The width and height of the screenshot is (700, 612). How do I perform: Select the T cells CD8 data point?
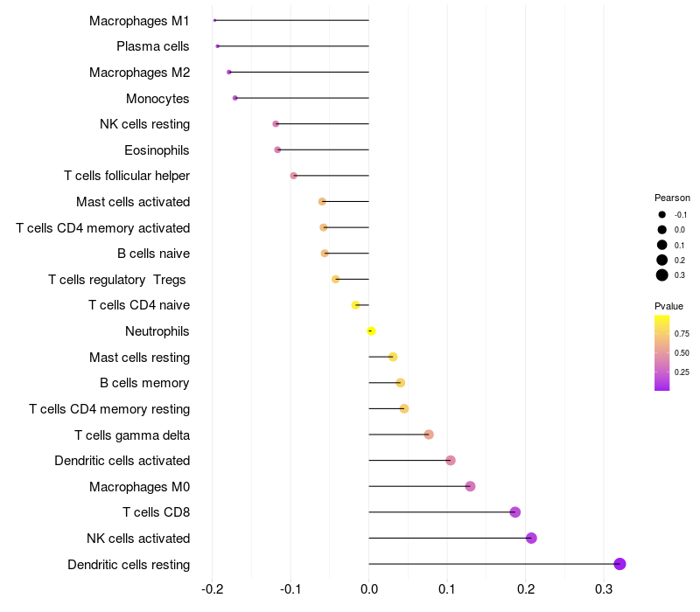pos(514,512)
